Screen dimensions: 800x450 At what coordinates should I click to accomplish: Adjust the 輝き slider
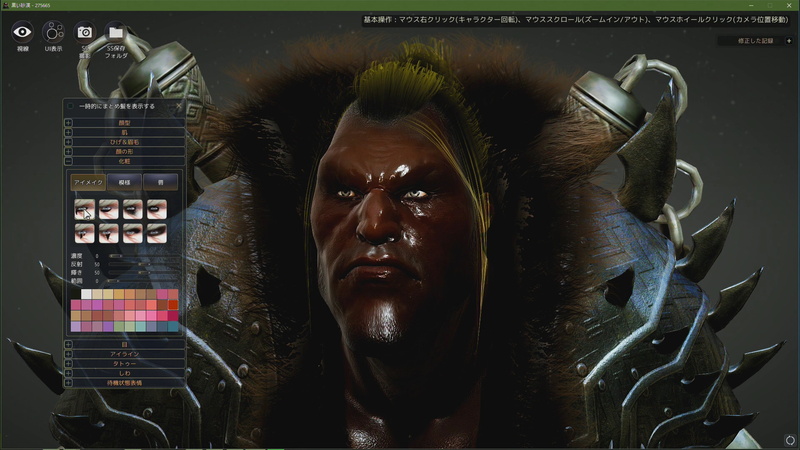click(143, 273)
